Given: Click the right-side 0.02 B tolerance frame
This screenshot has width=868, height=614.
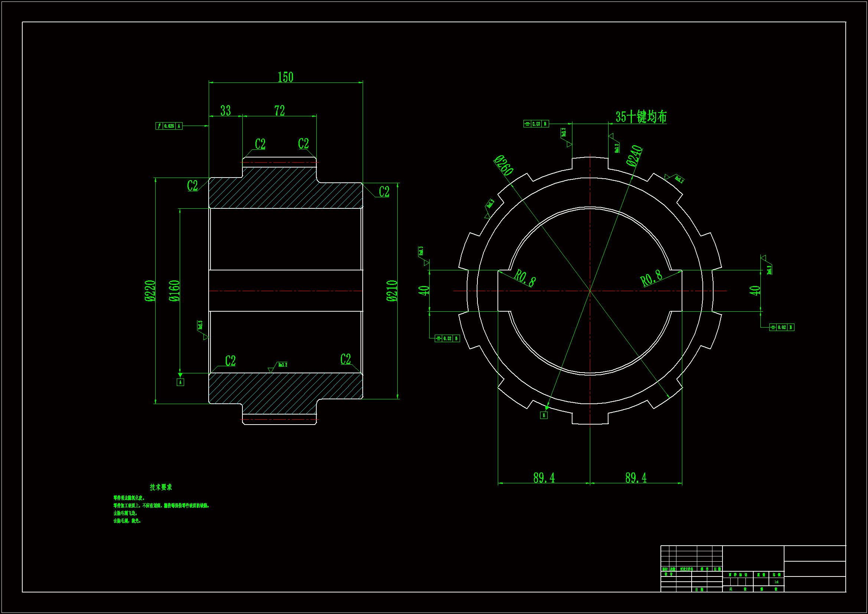Looking at the screenshot, I should point(782,327).
